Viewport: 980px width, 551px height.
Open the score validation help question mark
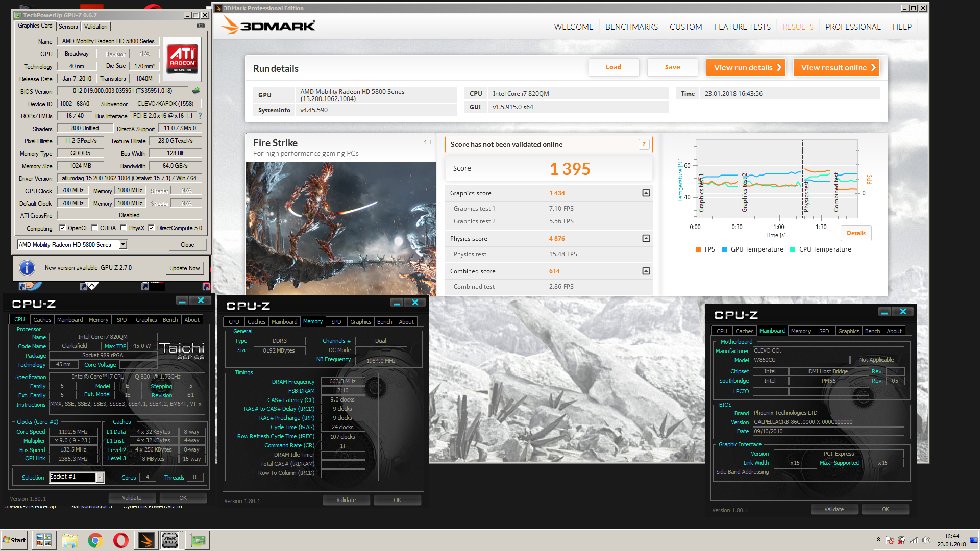pos(644,144)
